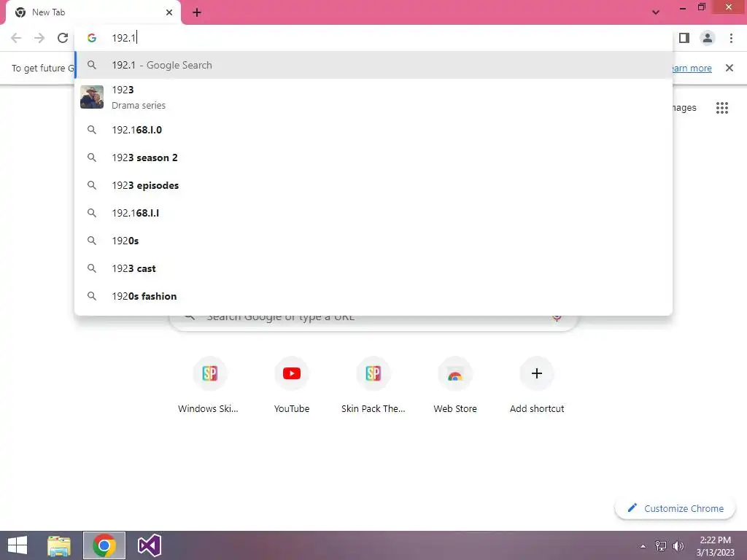Open the network tray icon
The image size is (747, 560).
pos(661,546)
